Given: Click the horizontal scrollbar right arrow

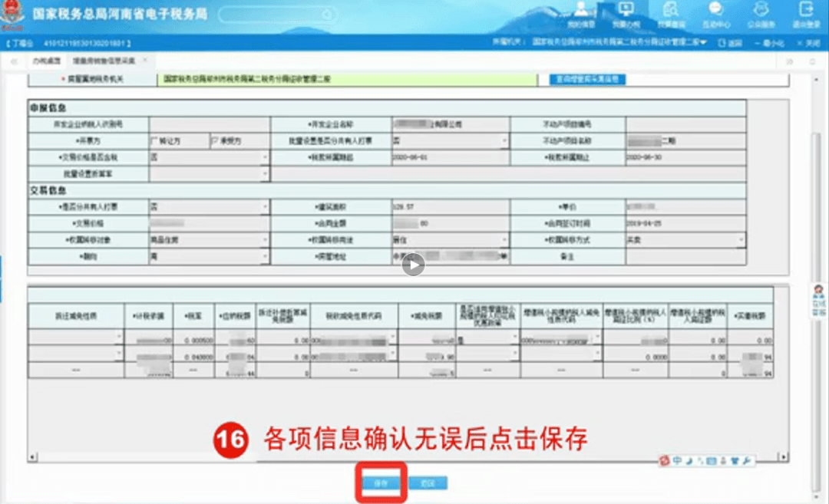Looking at the screenshot, I should (x=784, y=456).
